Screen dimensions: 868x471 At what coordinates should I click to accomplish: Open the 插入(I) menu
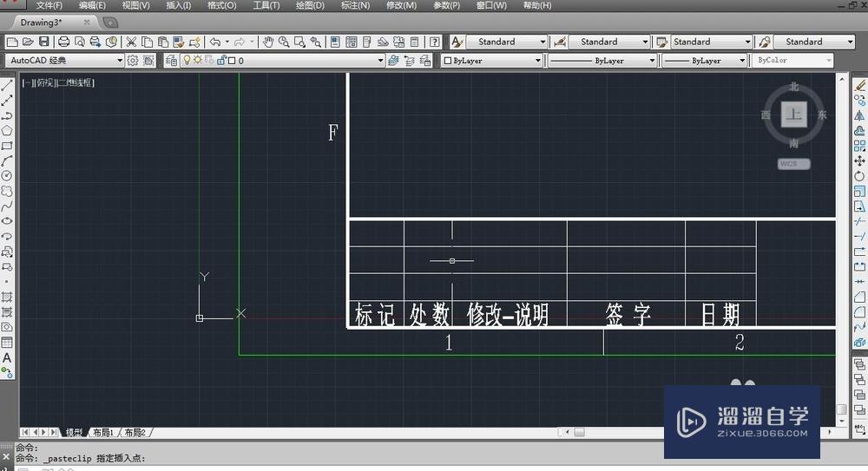(179, 5)
